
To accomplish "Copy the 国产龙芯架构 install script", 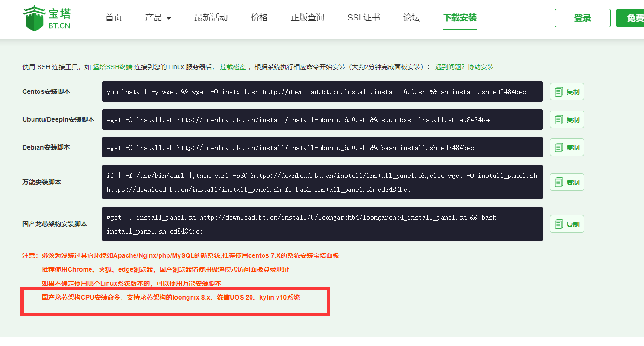I will [567, 224].
